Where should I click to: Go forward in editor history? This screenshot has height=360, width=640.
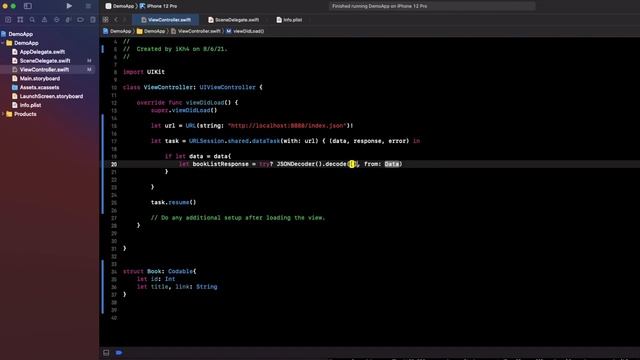(x=125, y=20)
